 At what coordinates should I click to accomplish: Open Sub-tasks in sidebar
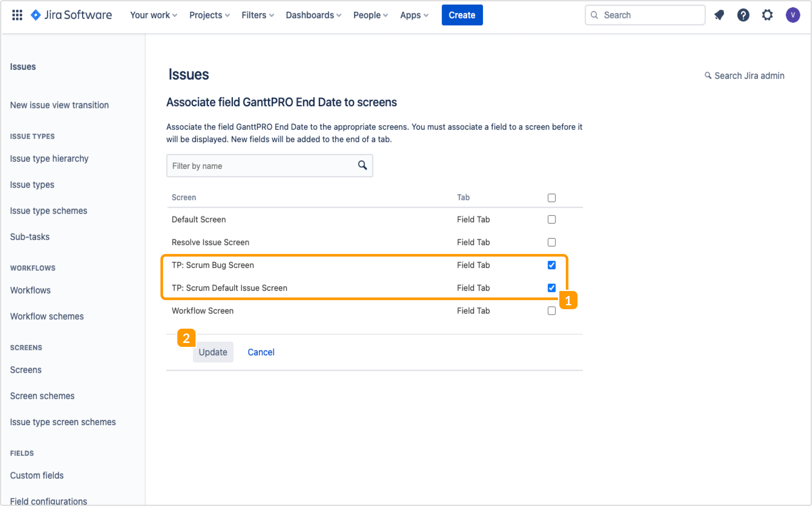click(x=30, y=237)
